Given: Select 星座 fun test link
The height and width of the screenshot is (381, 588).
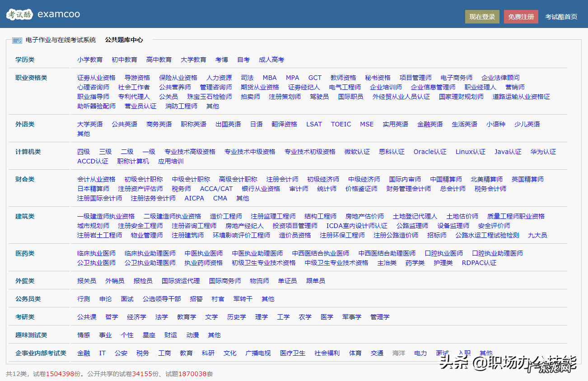Looking at the screenshot, I should click(149, 335).
